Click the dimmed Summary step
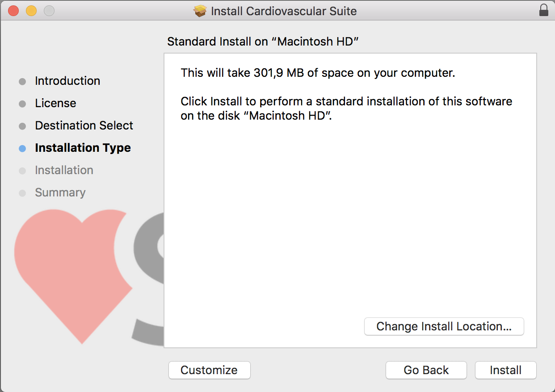This screenshot has width=555, height=392. [x=60, y=192]
